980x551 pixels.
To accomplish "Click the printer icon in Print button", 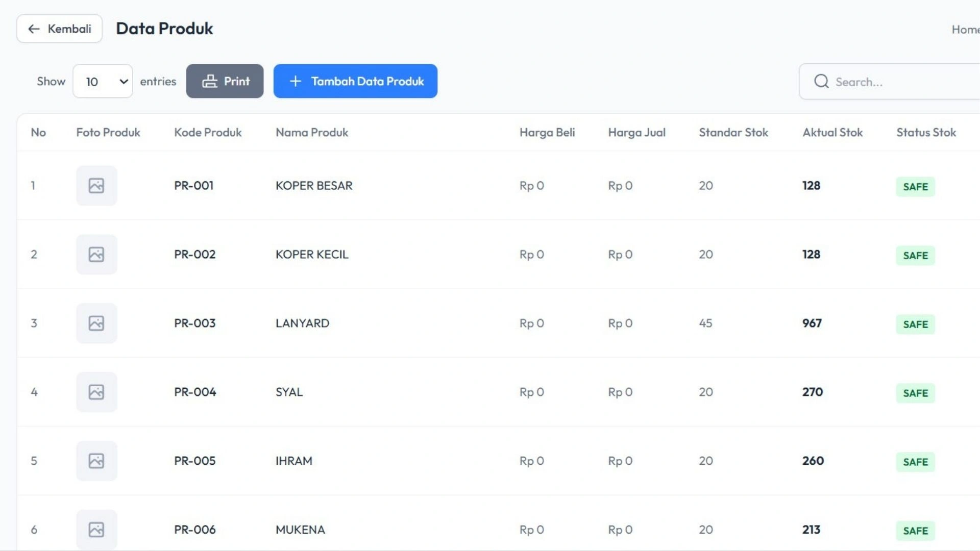I will [x=210, y=82].
